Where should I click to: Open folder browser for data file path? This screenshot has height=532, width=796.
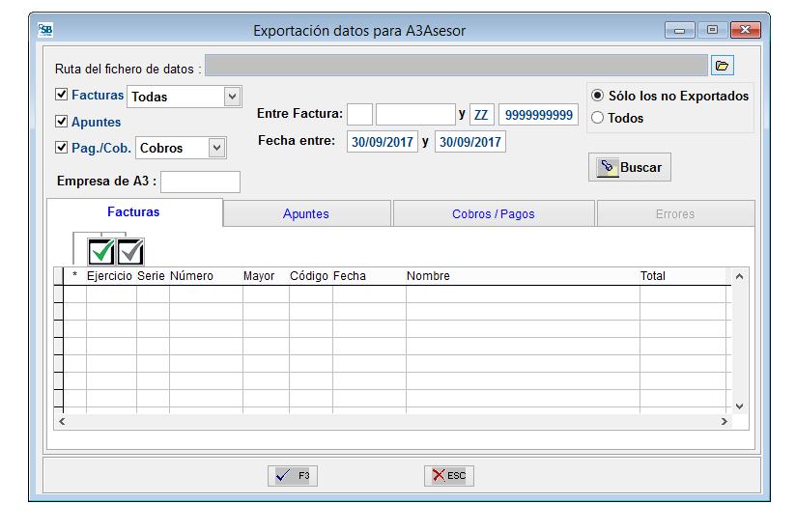722,66
